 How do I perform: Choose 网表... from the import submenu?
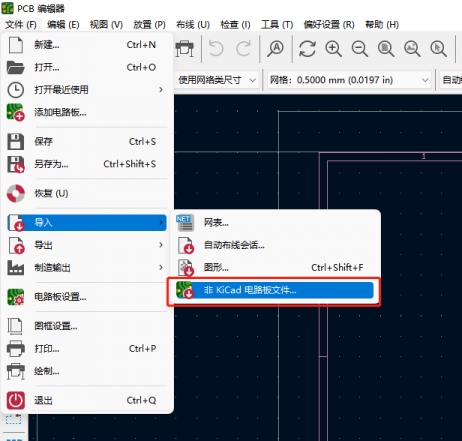coord(275,223)
